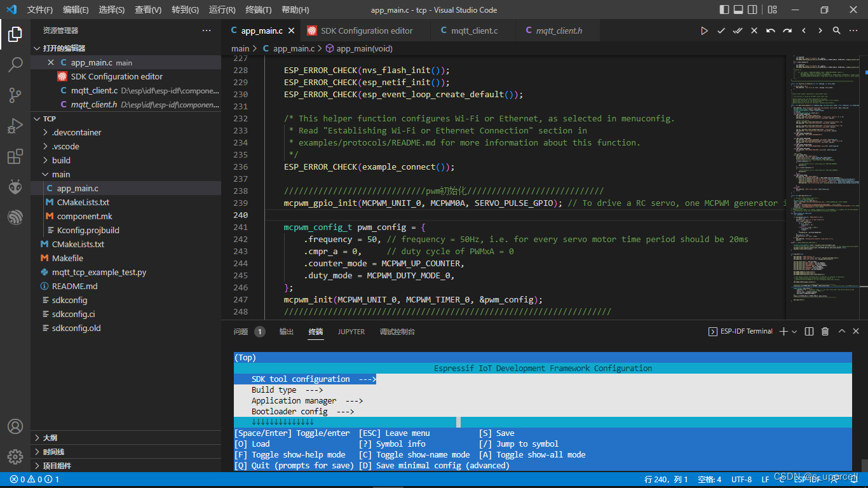
Task: Open the 终端(T) menu
Action: (x=258, y=10)
